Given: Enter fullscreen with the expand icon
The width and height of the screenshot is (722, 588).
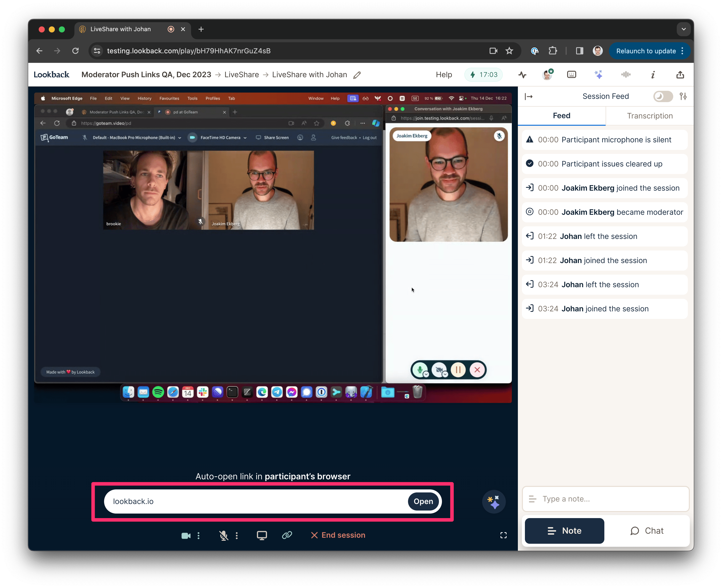Looking at the screenshot, I should pyautogui.click(x=503, y=535).
